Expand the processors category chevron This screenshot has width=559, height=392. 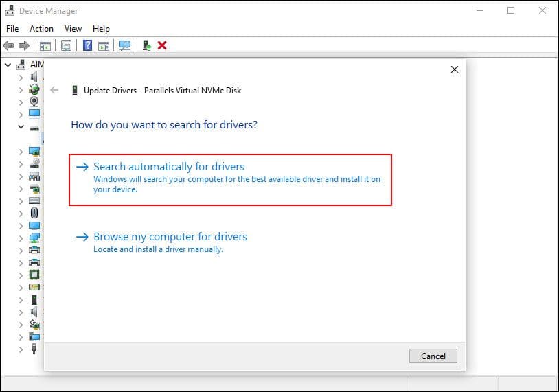tap(21, 275)
